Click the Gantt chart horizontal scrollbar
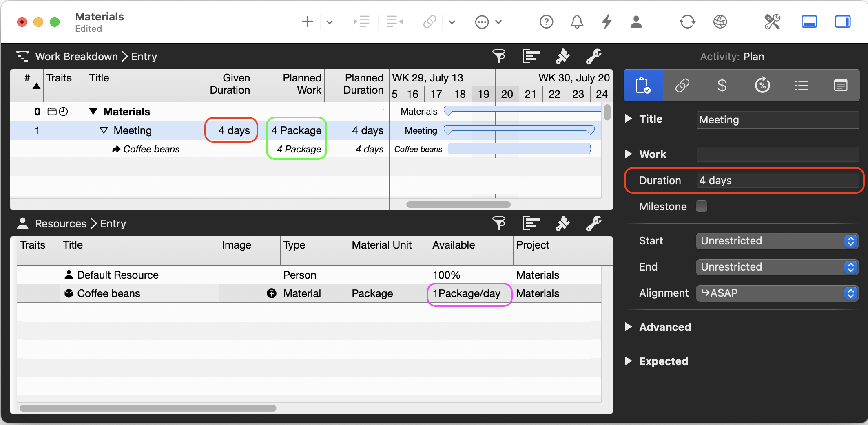The width and height of the screenshot is (868, 425). [x=458, y=205]
